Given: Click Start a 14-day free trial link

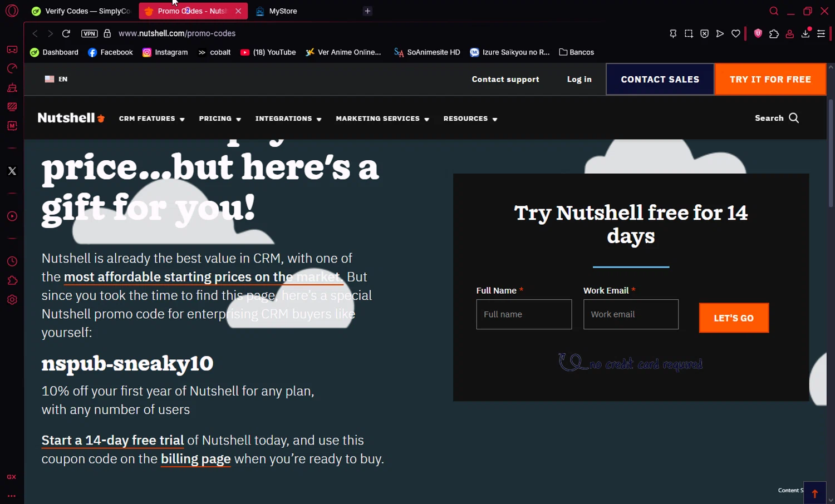Looking at the screenshot, I should click(112, 441).
